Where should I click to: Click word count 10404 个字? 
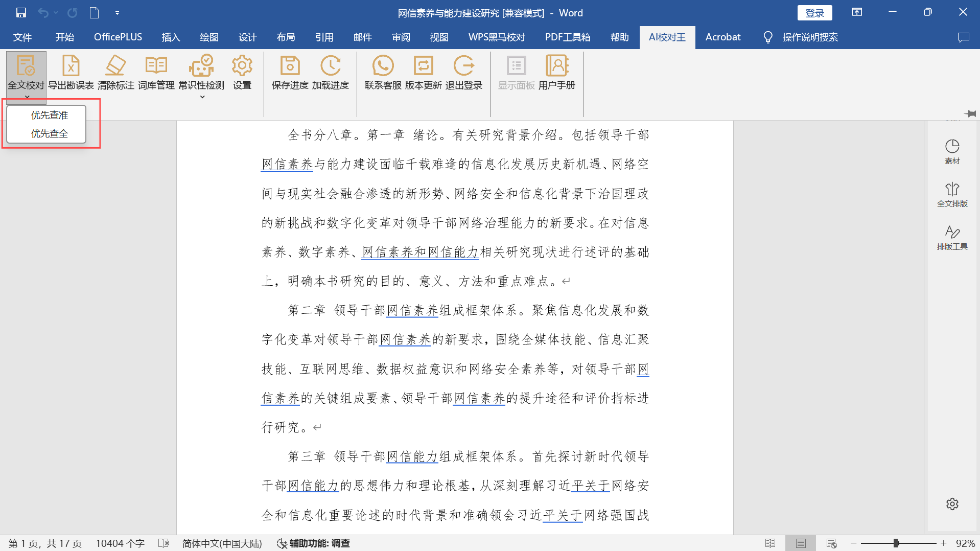pos(120,543)
